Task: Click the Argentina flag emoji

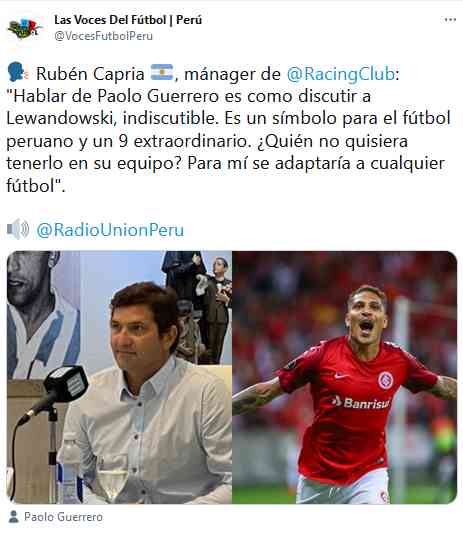Action: (x=161, y=72)
